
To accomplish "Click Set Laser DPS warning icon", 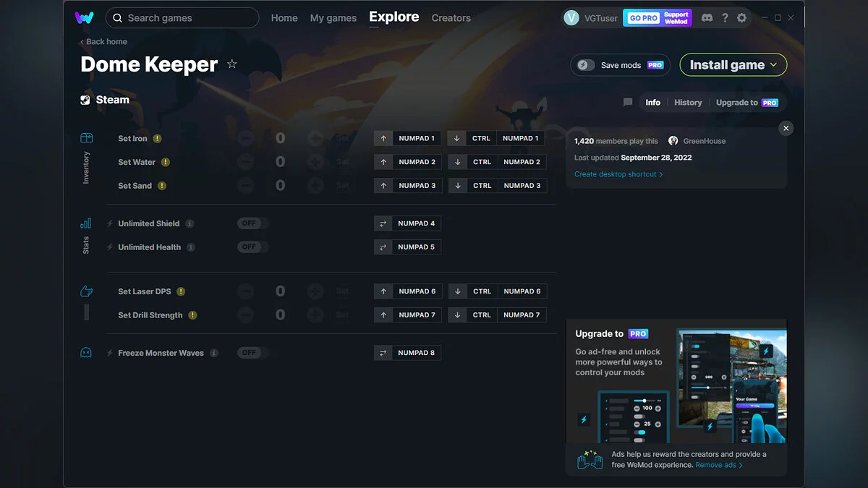I will pos(181,291).
